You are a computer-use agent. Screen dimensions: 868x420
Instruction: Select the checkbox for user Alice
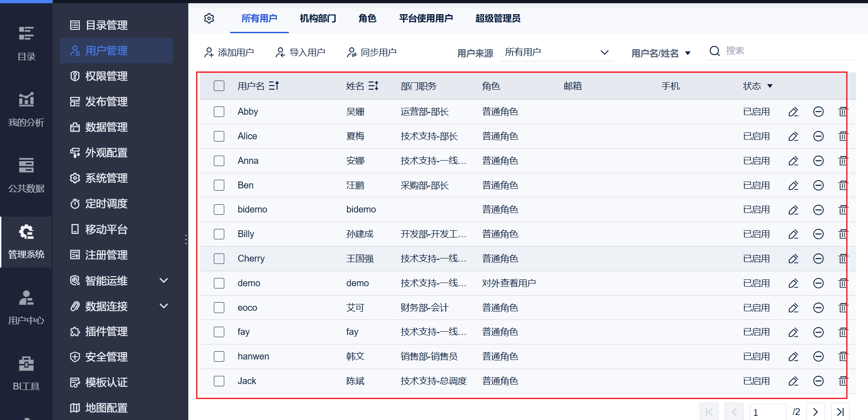tap(219, 136)
